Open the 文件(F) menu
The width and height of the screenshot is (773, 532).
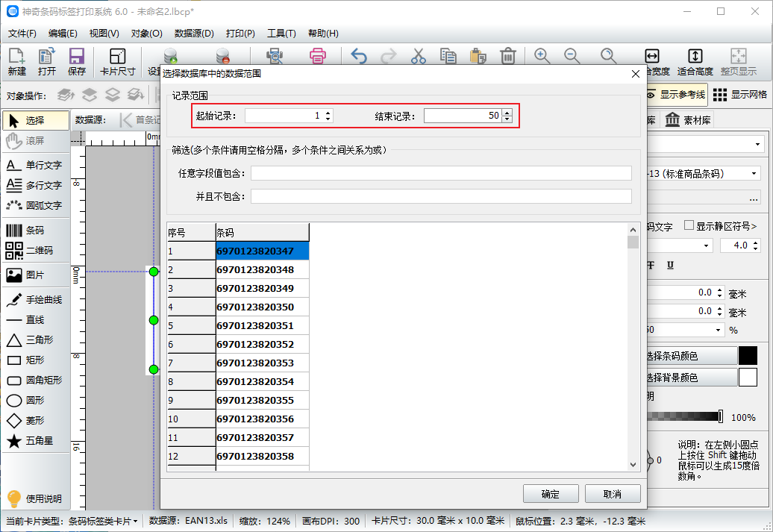(22, 34)
